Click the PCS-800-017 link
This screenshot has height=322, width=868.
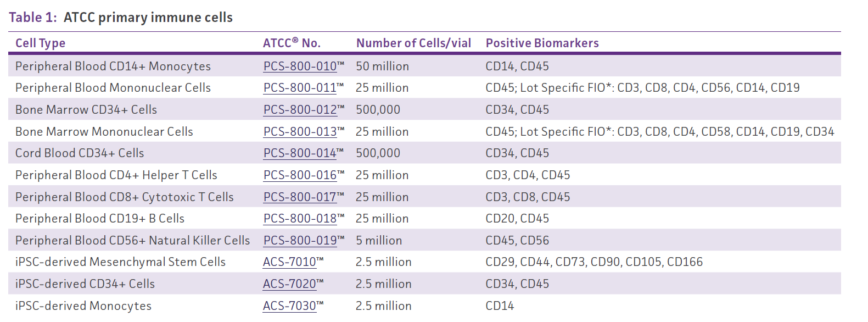300,197
